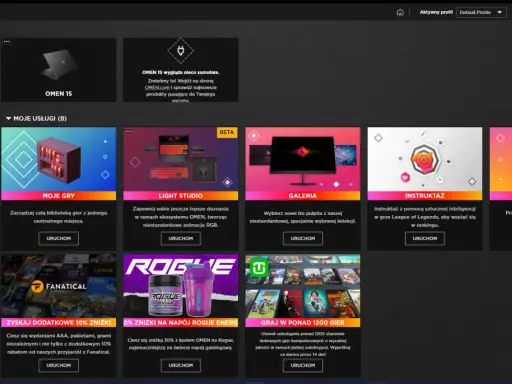Launch MOJE GRY with URUCHOM button
This screenshot has height=384, width=512.
(x=59, y=238)
